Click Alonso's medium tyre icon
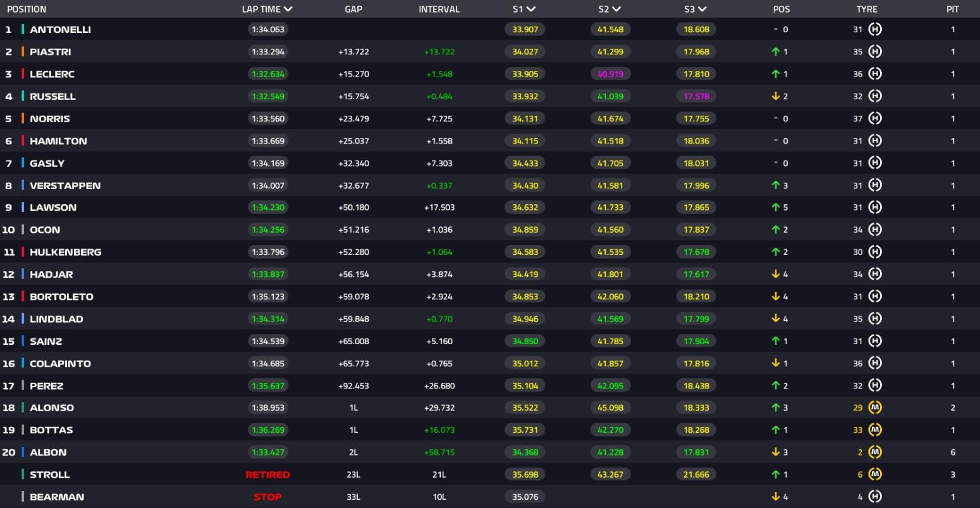The image size is (980, 508). pyautogui.click(x=875, y=407)
